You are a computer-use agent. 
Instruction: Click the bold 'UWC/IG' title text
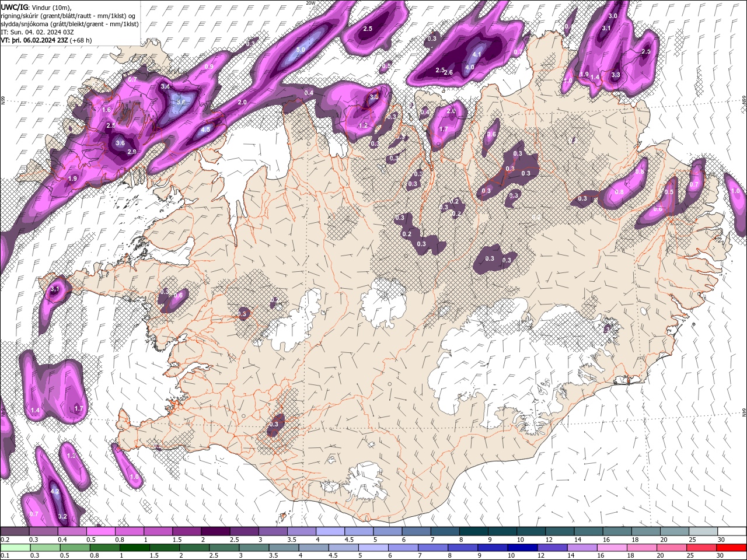(x=13, y=6)
